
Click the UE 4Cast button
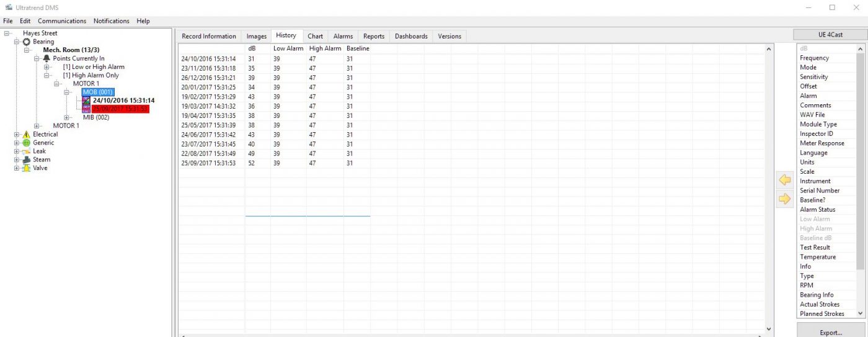pos(830,35)
